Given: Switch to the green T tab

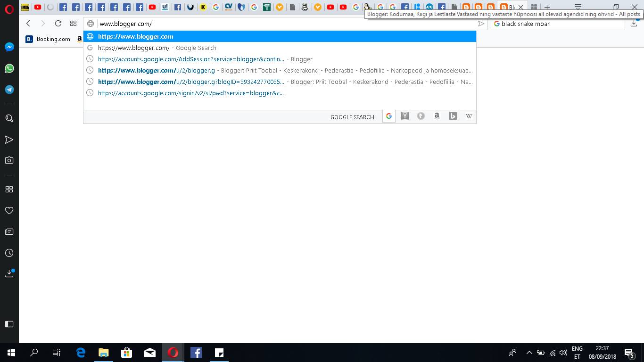Looking at the screenshot, I should click(x=267, y=7).
